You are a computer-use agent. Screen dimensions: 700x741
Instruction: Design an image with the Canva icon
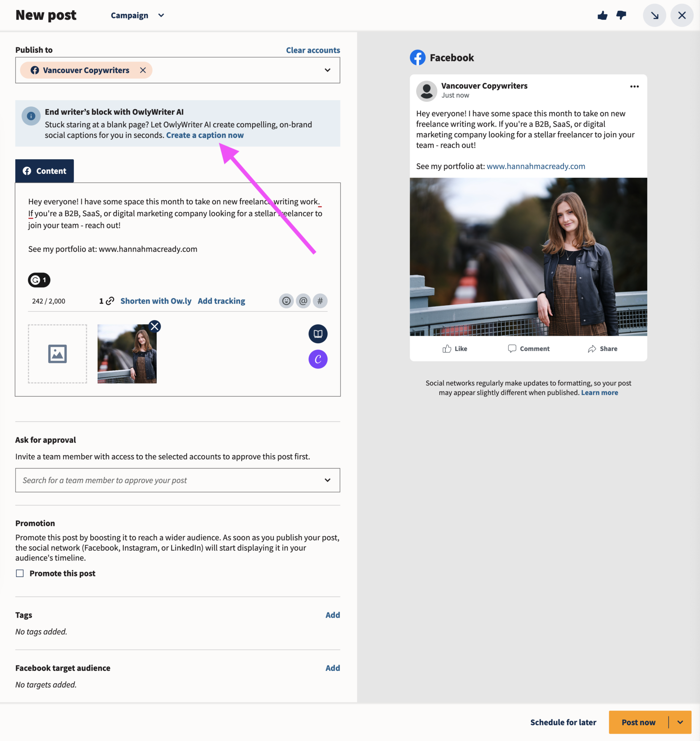pyautogui.click(x=317, y=359)
